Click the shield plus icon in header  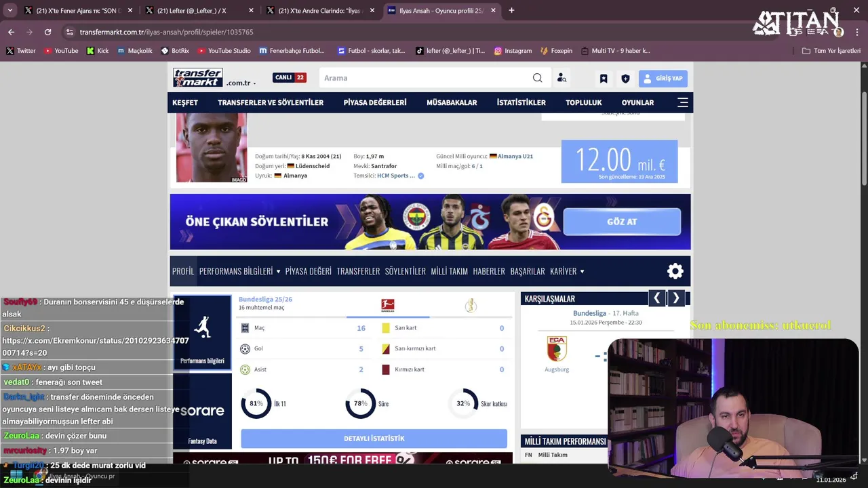click(x=625, y=79)
